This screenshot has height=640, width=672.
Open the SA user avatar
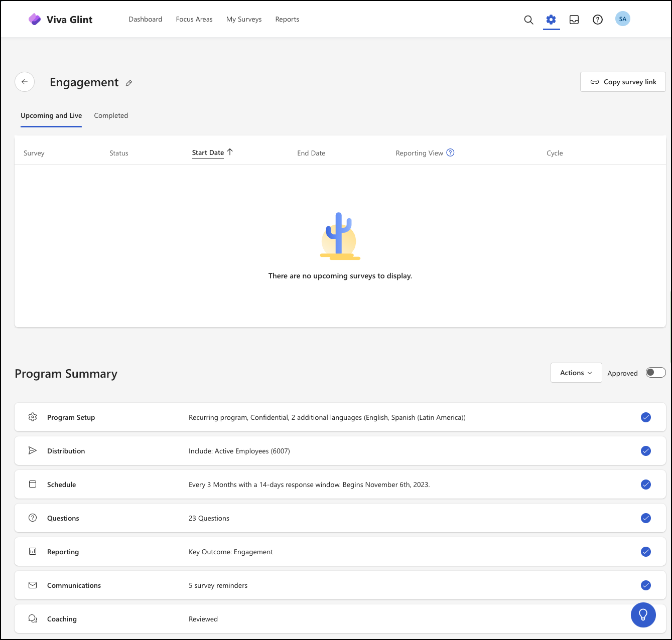click(623, 19)
